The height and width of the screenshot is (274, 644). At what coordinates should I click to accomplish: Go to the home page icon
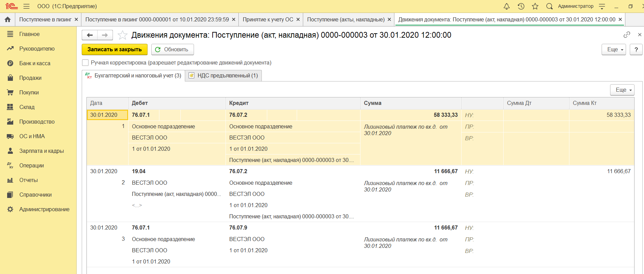[x=7, y=20]
